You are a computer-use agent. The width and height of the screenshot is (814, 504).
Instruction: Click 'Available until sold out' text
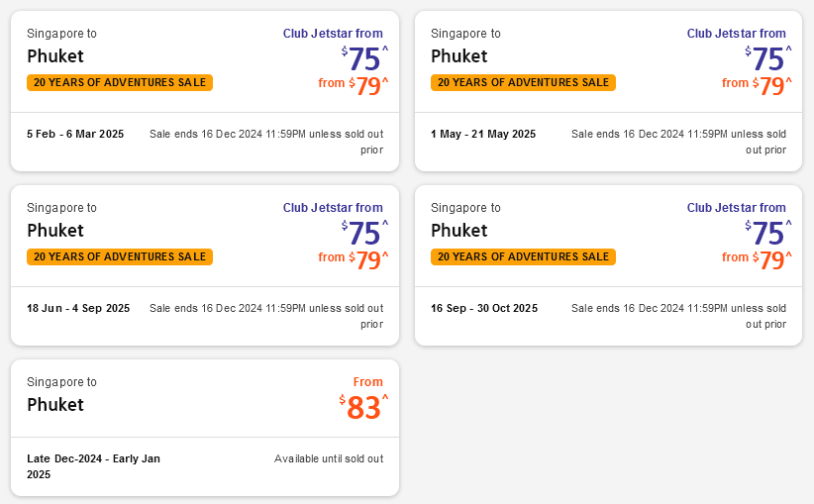(328, 458)
